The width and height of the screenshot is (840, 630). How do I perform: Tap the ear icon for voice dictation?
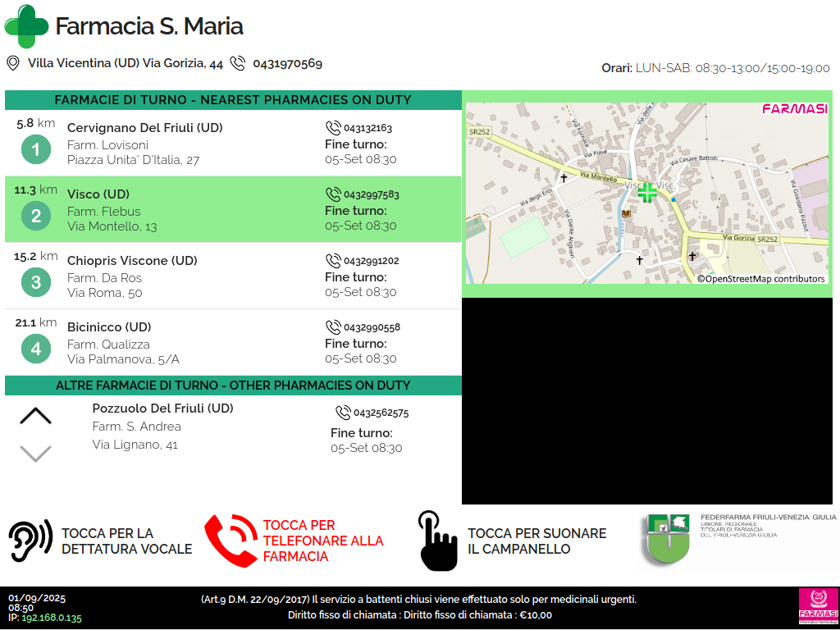click(30, 541)
